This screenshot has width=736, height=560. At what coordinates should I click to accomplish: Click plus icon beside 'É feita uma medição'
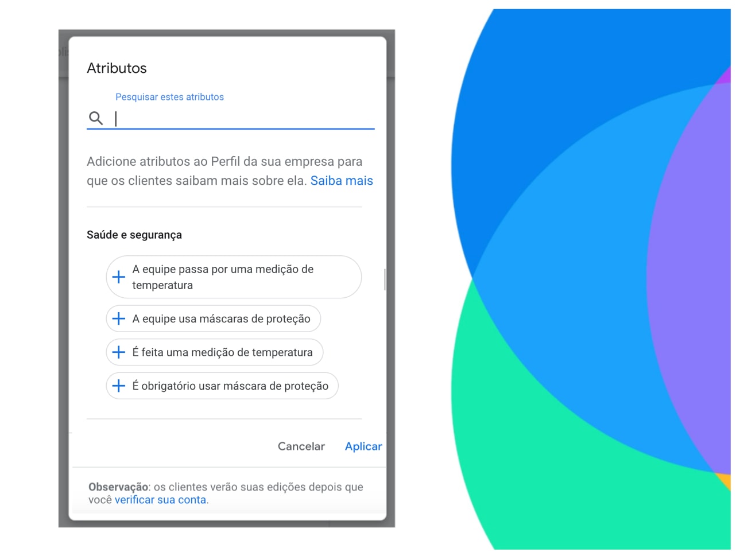pos(119,352)
